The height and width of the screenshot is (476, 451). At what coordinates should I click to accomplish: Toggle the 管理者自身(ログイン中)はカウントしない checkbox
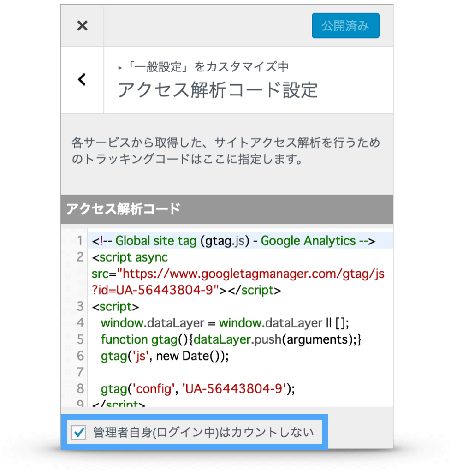(79, 432)
